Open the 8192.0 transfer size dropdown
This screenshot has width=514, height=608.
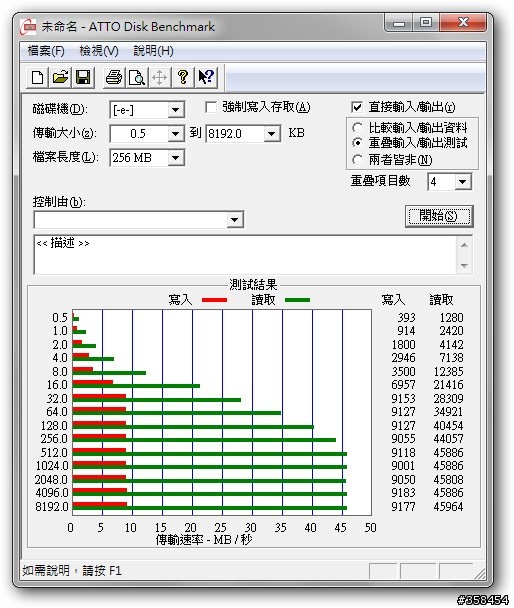272,134
